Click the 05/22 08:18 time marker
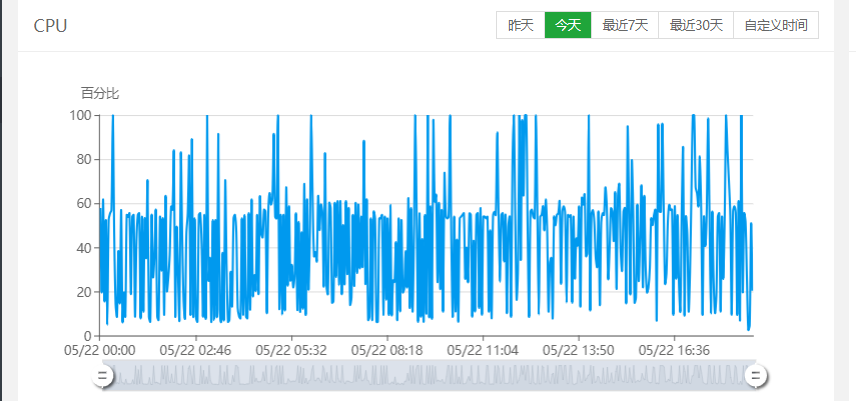This screenshot has height=401, width=856. 387,350
